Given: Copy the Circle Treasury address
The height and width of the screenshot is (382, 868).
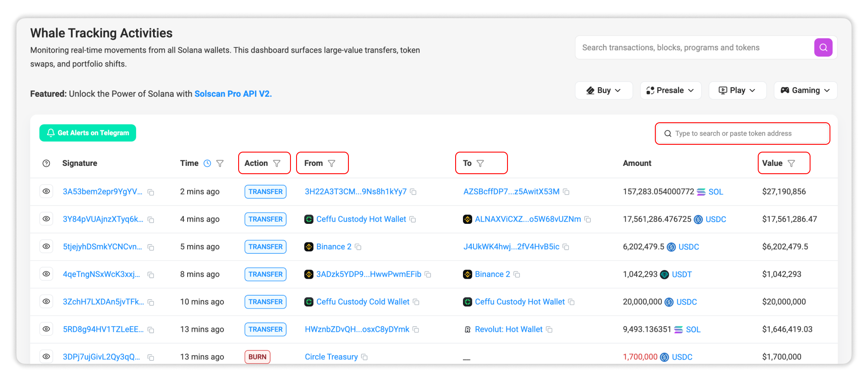Looking at the screenshot, I should [364, 357].
